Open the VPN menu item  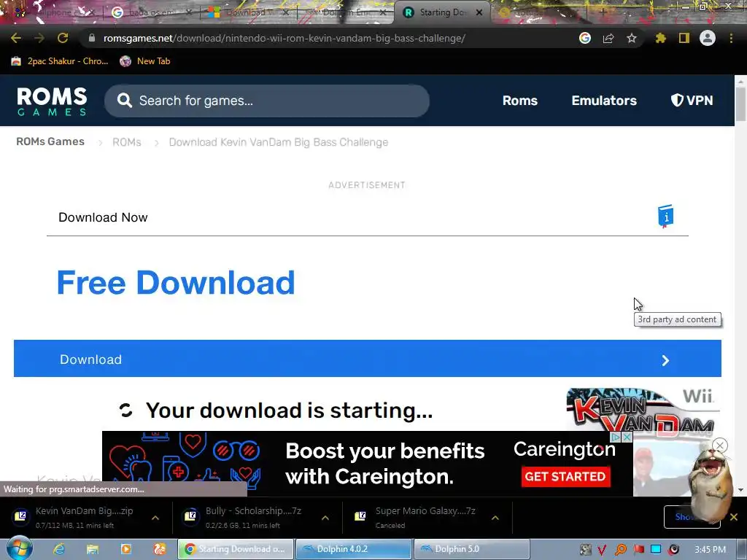692,101
